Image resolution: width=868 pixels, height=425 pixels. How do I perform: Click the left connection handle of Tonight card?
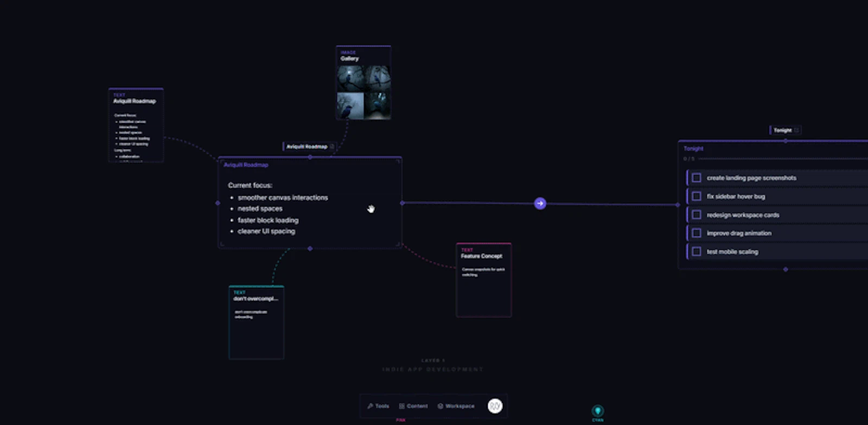[678, 205]
